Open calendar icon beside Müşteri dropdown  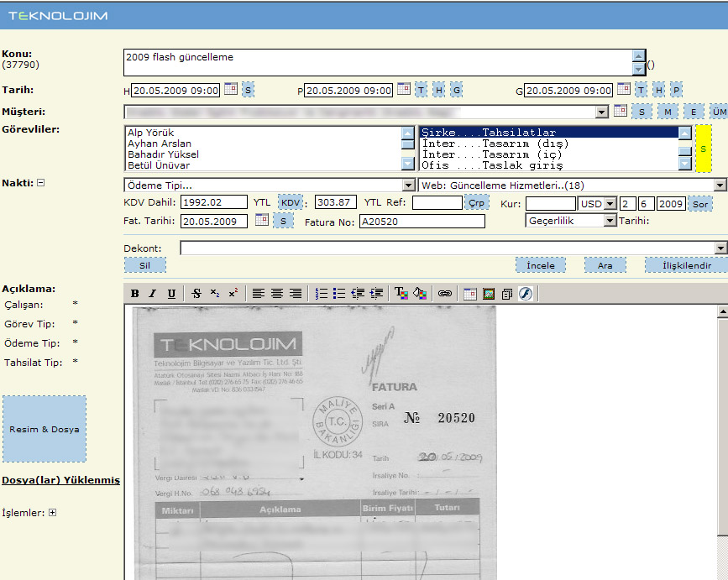click(x=621, y=111)
